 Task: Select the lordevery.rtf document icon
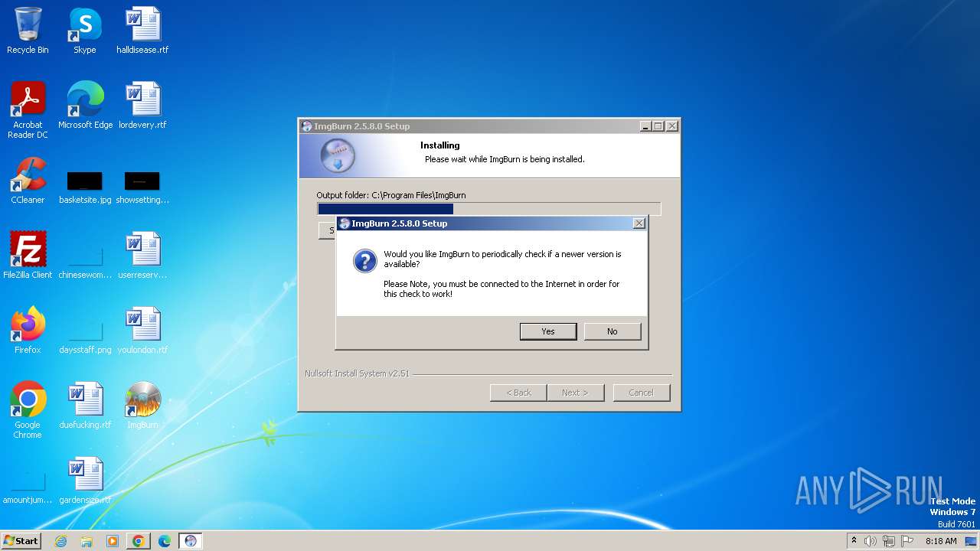(x=142, y=106)
